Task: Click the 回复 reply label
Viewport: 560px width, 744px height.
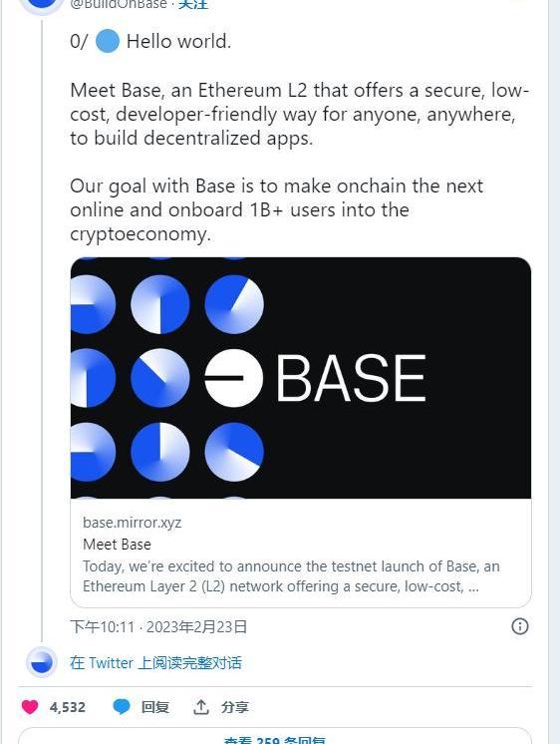Action: [155, 707]
